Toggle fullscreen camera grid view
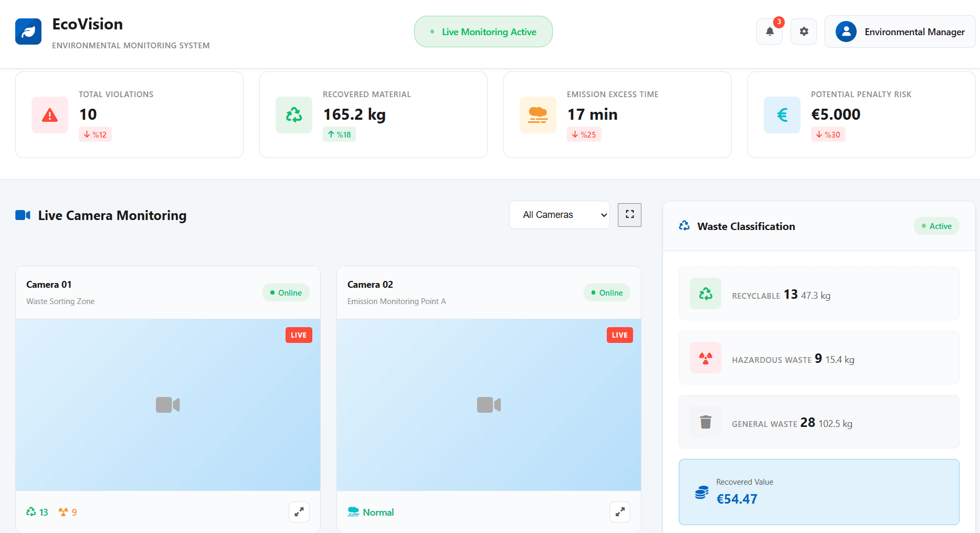Screen dimensions: 980x533 click(x=629, y=215)
